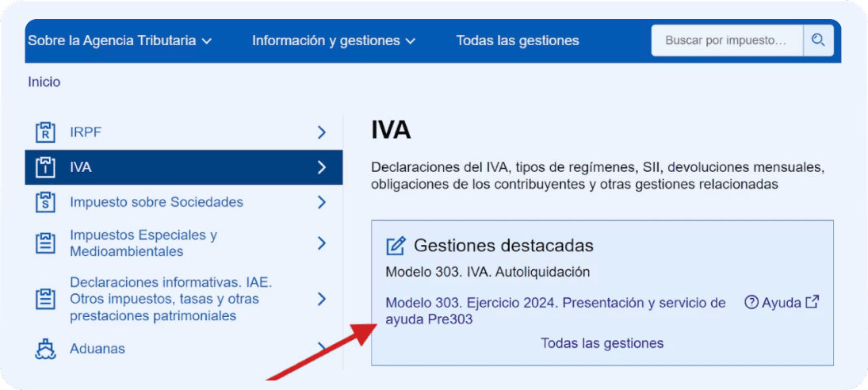
Task: Select Aduanas in the sidebar
Action: 98,349
